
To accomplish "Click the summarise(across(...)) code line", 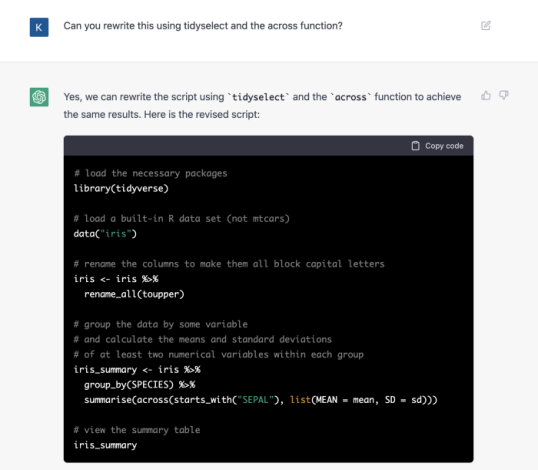I will click(261, 400).
